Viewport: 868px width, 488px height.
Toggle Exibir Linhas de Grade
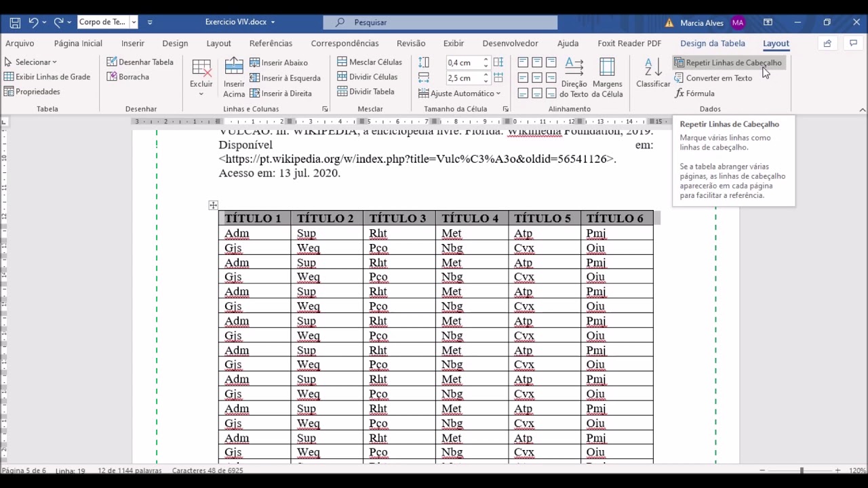(x=47, y=77)
